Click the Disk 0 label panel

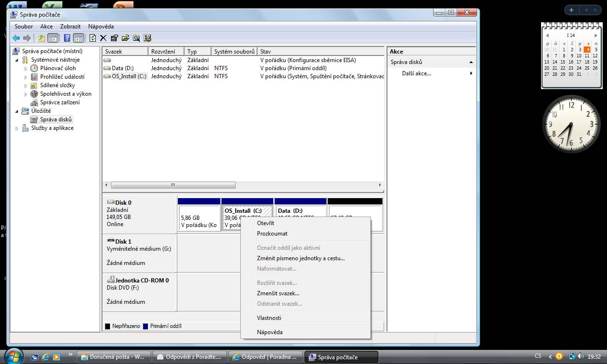coord(139,213)
